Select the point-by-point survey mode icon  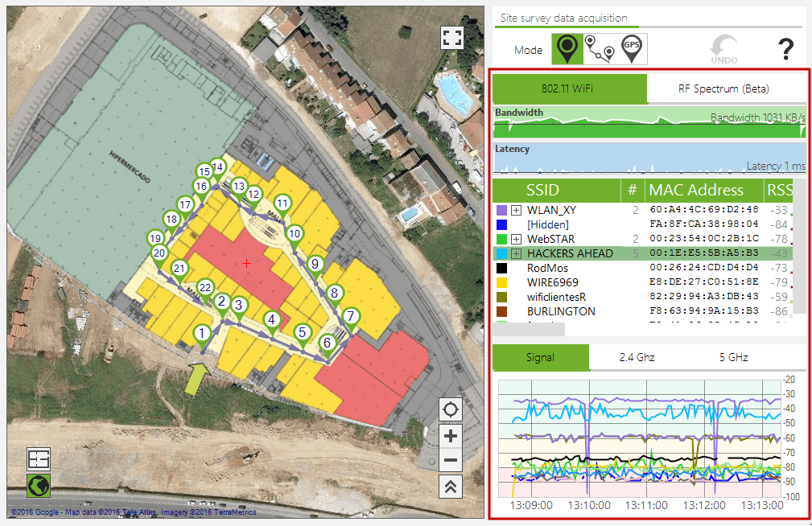click(567, 49)
